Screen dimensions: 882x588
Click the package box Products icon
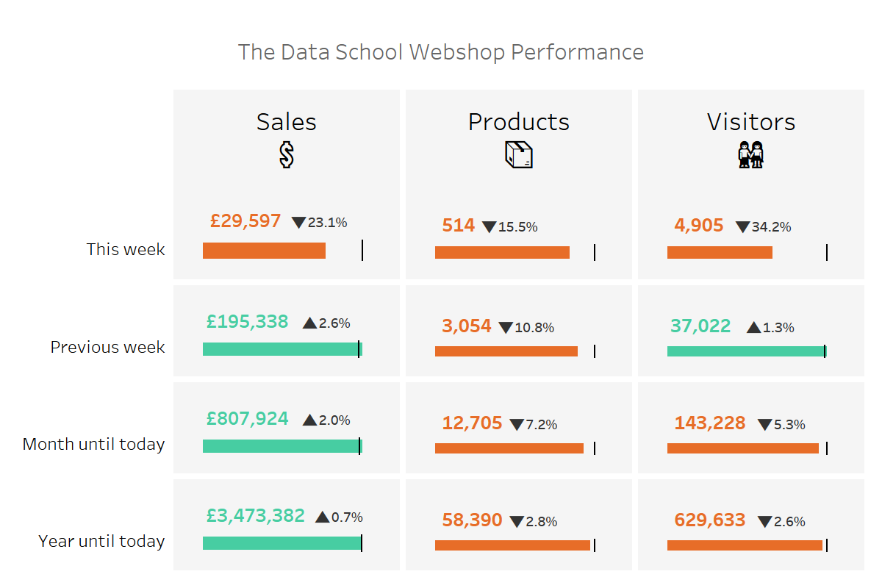[518, 154]
